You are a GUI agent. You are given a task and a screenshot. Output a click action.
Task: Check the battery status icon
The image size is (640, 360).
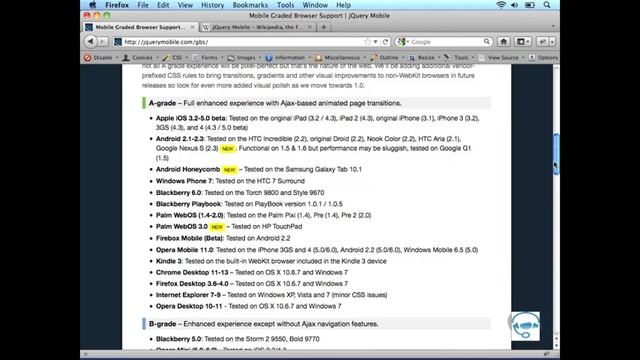point(530,5)
